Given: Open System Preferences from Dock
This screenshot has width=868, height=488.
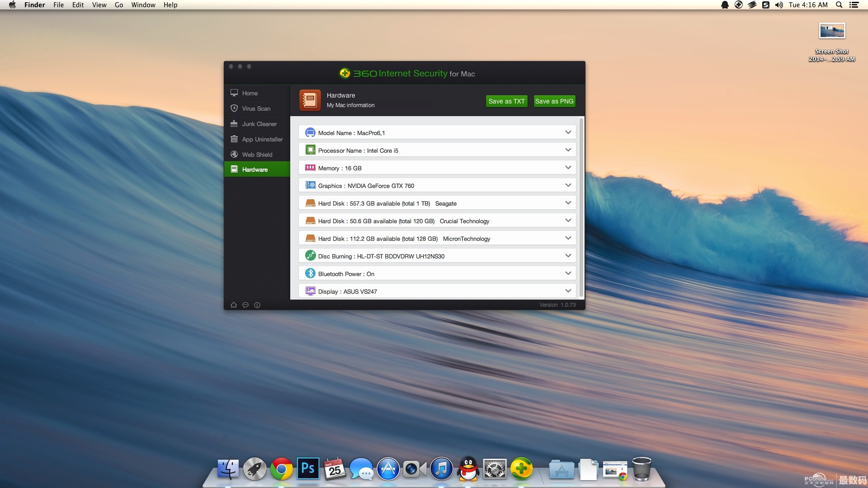Looking at the screenshot, I should click(495, 469).
